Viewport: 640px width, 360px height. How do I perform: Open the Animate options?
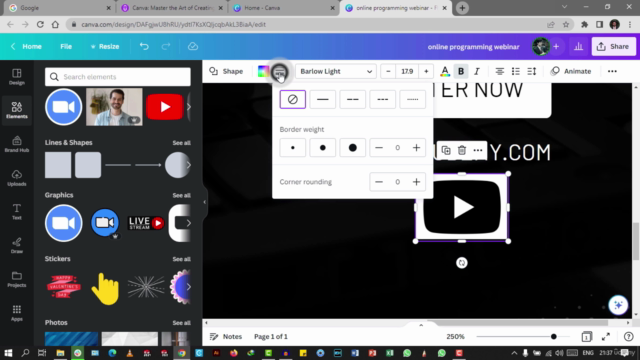571,71
